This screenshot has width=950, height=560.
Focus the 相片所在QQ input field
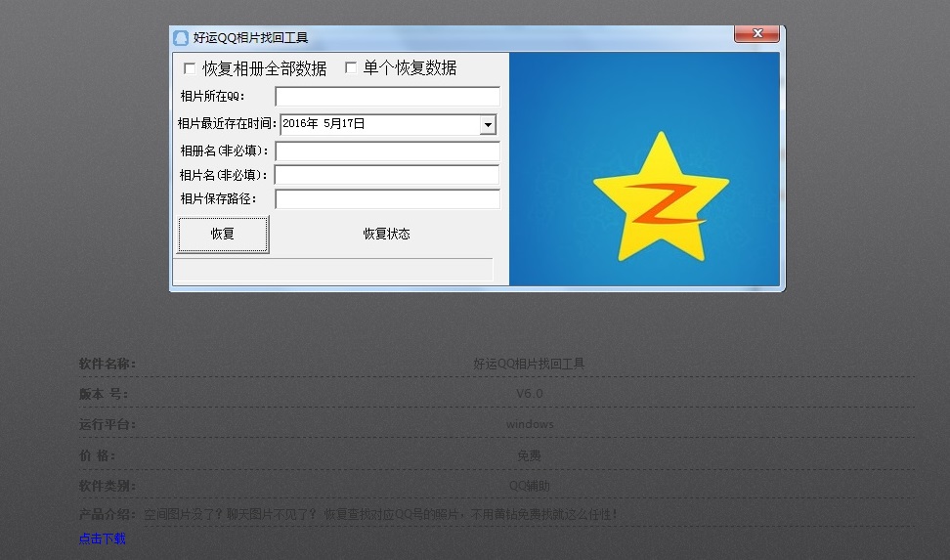(x=388, y=97)
